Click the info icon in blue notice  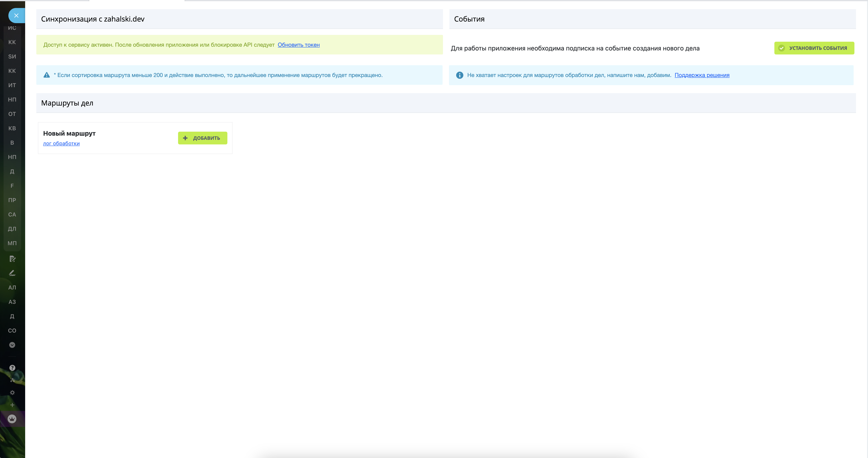tap(459, 75)
